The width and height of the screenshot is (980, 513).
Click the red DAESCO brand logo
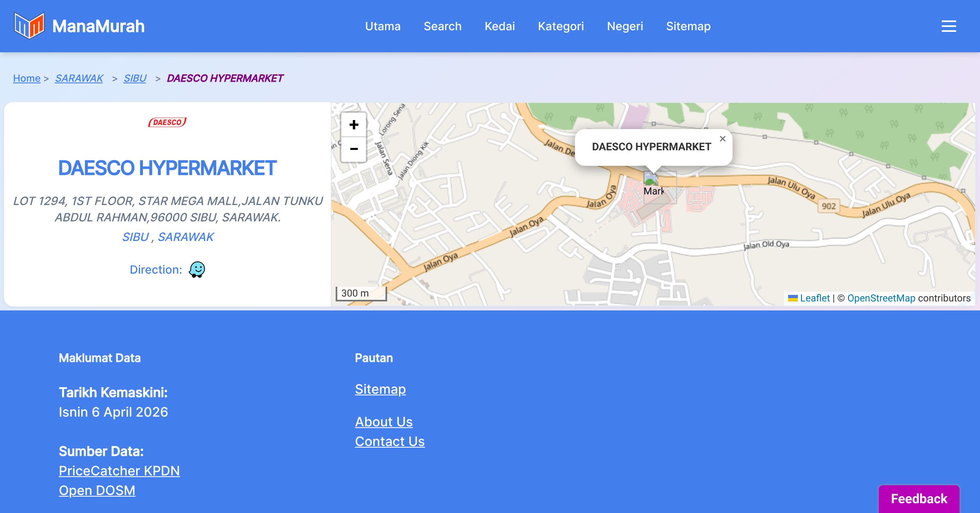click(167, 122)
